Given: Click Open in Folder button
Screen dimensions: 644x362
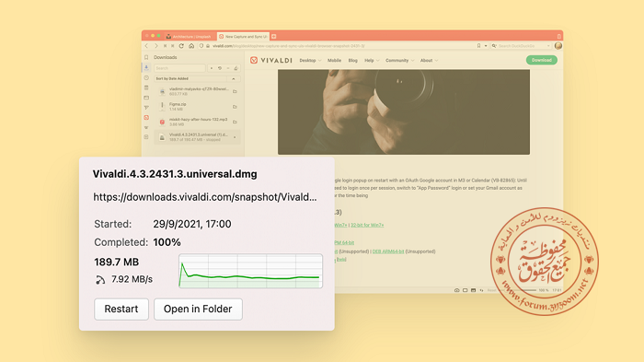Looking at the screenshot, I should pyautogui.click(x=198, y=309).
